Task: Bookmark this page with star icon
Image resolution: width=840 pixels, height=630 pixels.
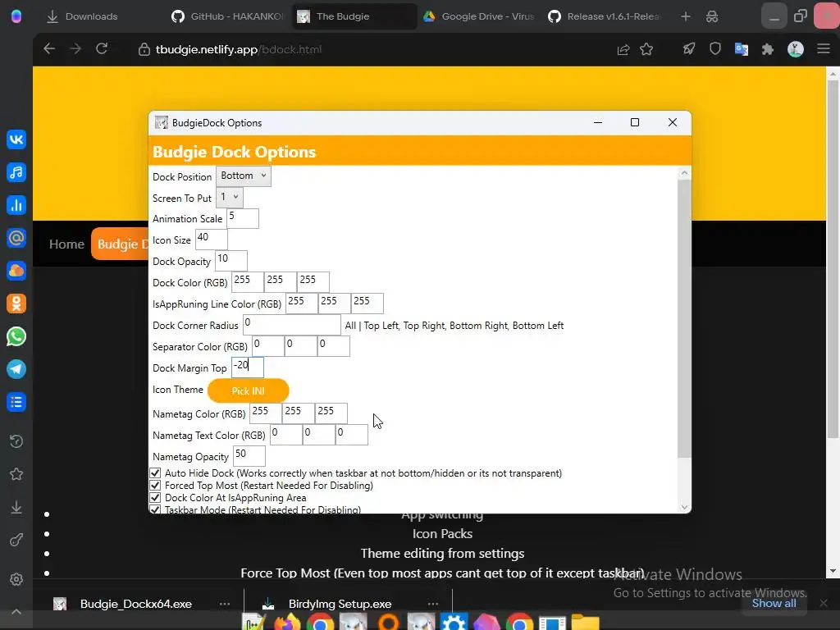Action: pos(646,50)
